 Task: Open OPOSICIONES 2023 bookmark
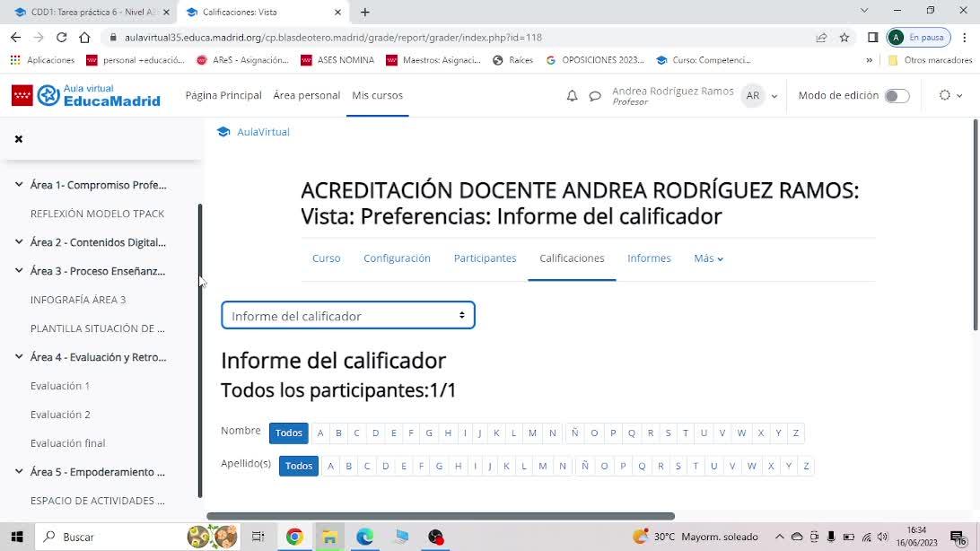click(x=595, y=60)
